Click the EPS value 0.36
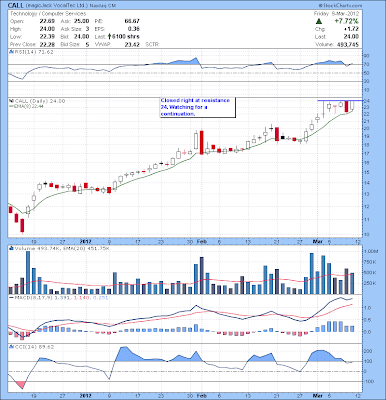 (134, 29)
